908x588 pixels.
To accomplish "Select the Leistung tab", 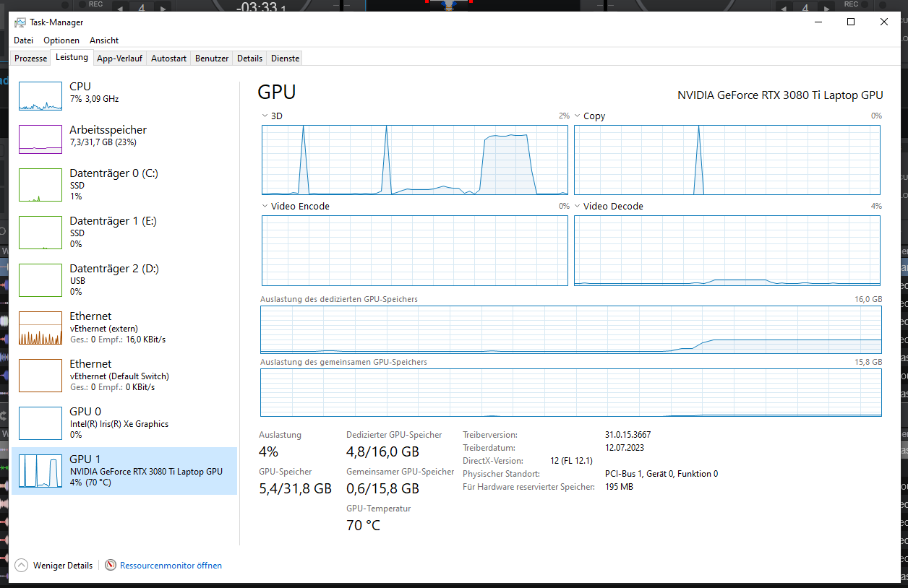I will (72, 58).
